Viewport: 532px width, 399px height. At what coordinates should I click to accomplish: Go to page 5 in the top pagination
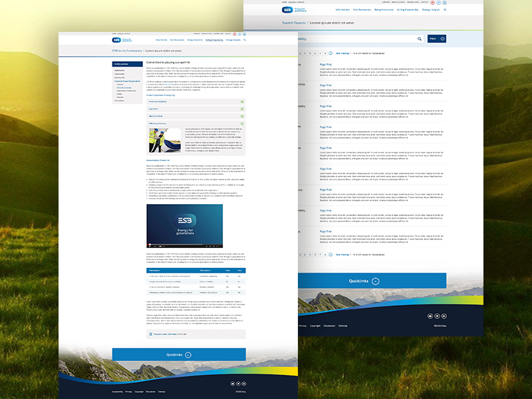tap(310, 53)
